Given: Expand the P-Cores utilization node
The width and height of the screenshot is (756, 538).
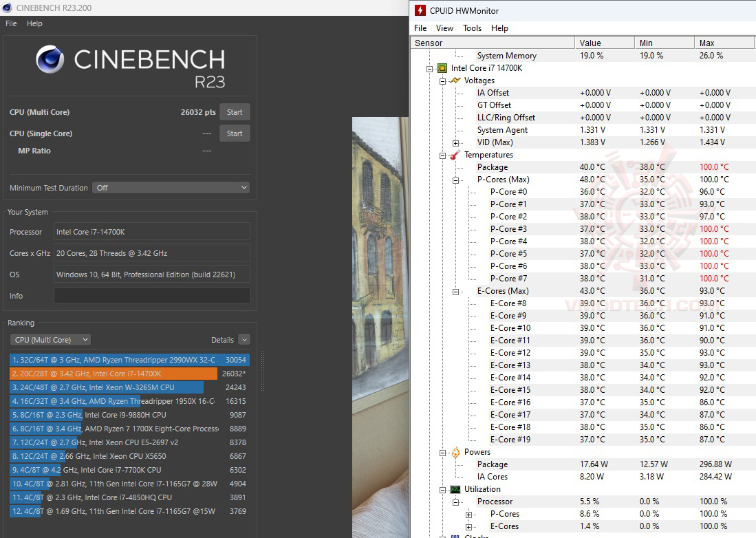Looking at the screenshot, I should click(x=468, y=515).
